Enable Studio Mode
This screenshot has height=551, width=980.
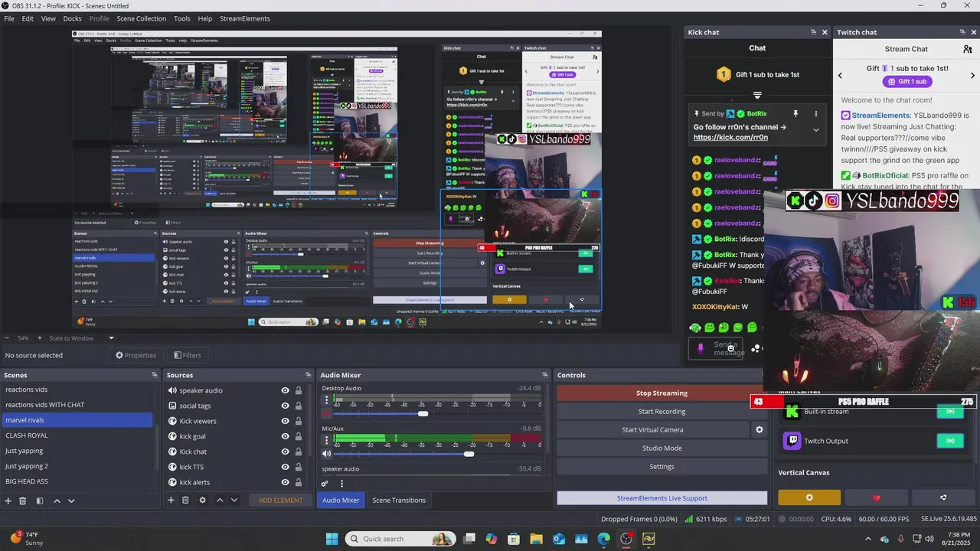(x=661, y=448)
